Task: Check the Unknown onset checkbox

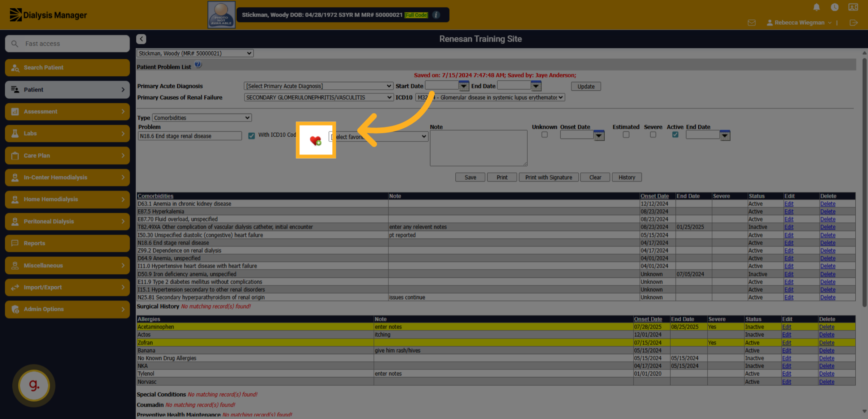Action: (544, 134)
